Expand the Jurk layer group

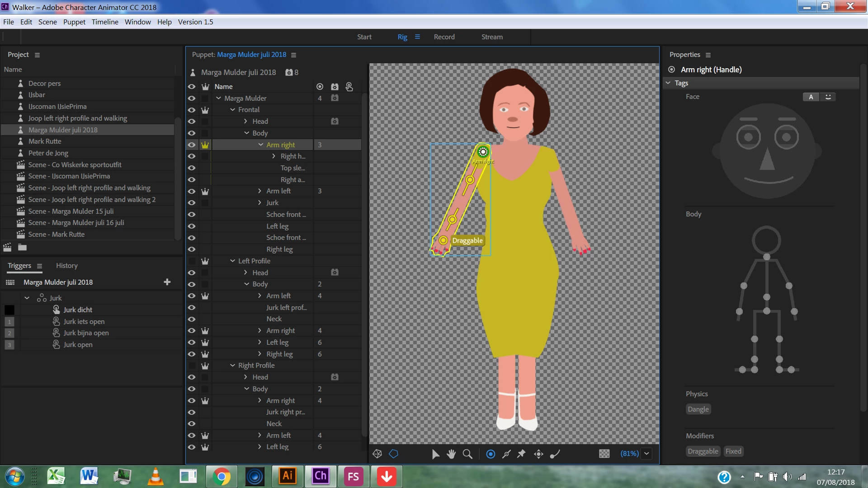259,203
